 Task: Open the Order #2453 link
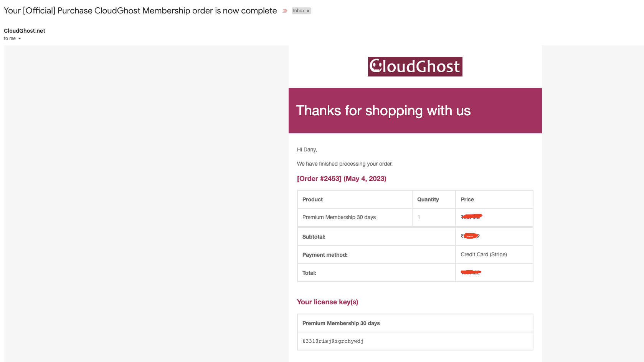pos(342,179)
